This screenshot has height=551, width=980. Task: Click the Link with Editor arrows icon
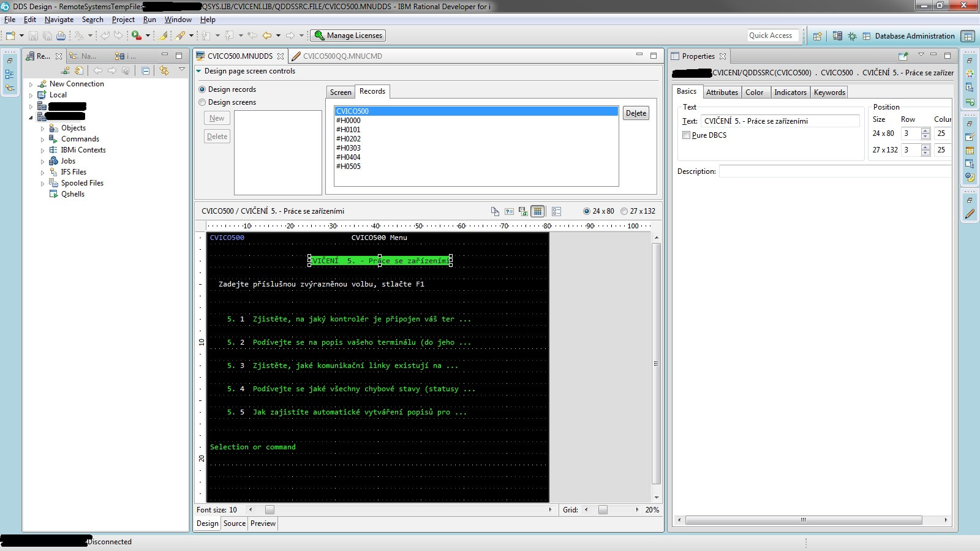click(164, 71)
